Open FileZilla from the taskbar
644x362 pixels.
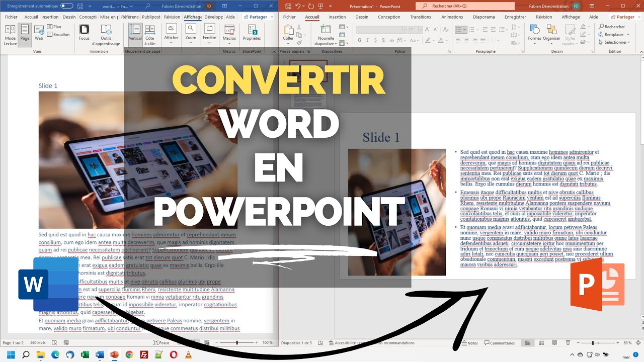(x=144, y=354)
